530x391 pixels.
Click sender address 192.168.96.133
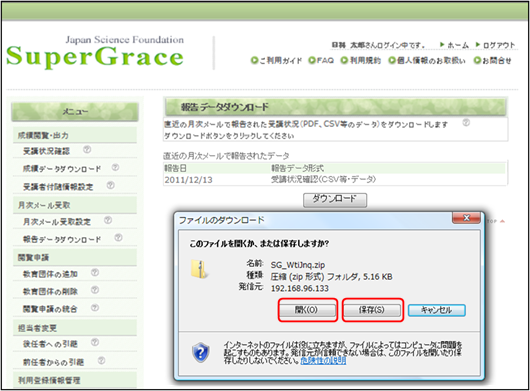299,288
